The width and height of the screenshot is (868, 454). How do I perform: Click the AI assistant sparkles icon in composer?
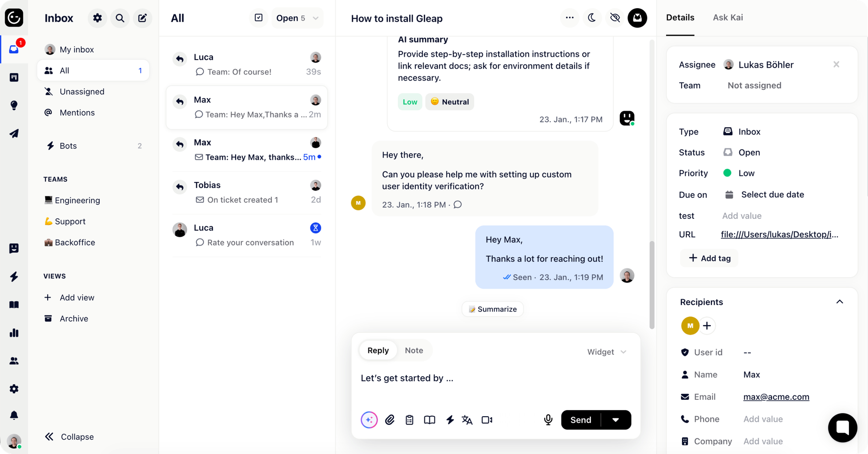(369, 420)
